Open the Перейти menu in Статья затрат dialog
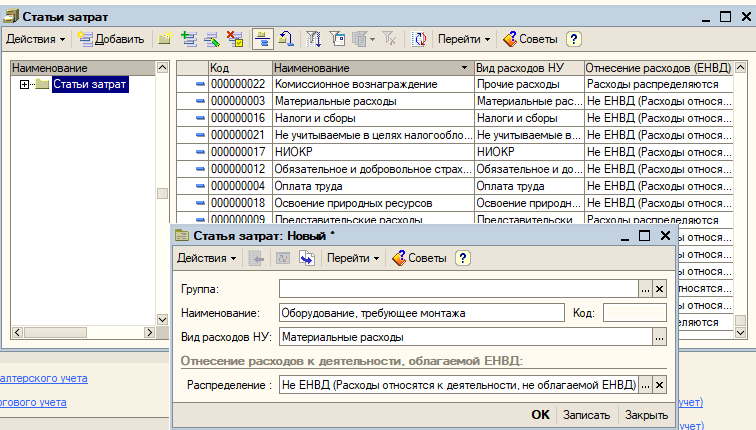This screenshot has height=430, width=756. 353,258
